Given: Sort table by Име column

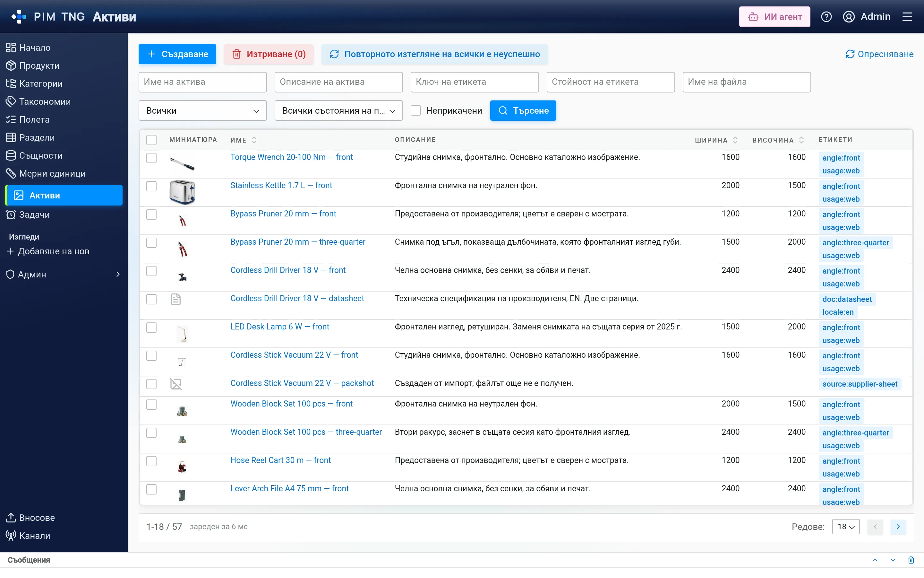Looking at the screenshot, I should pos(254,140).
